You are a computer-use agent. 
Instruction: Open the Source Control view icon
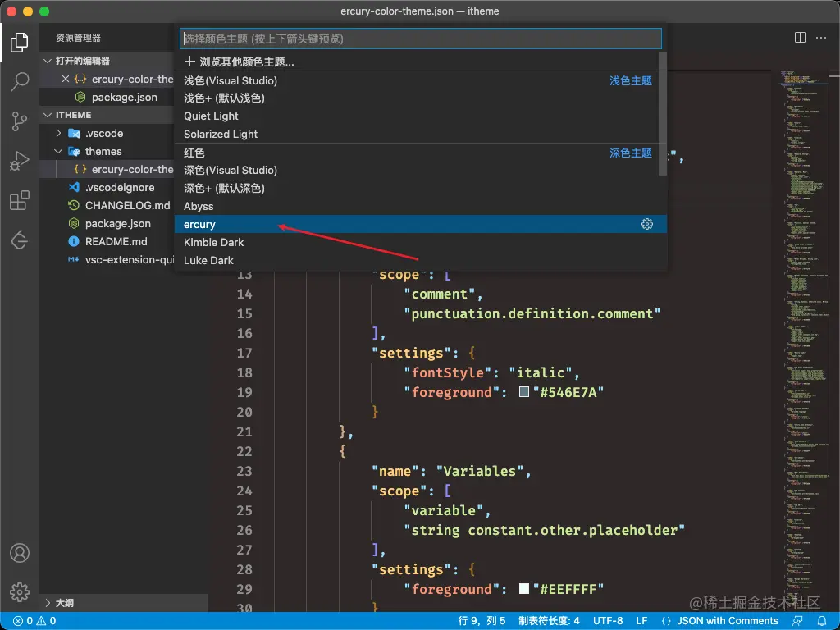tap(20, 121)
